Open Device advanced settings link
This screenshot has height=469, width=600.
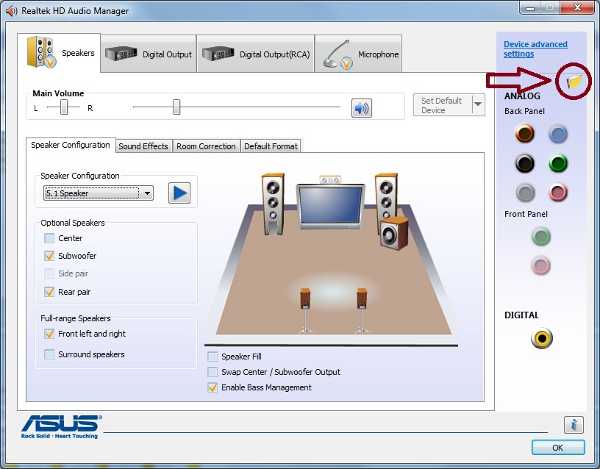pos(535,49)
